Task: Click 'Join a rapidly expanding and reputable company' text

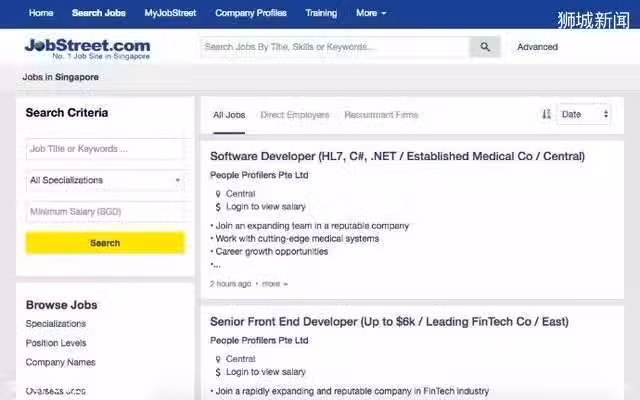Action: (x=352, y=391)
